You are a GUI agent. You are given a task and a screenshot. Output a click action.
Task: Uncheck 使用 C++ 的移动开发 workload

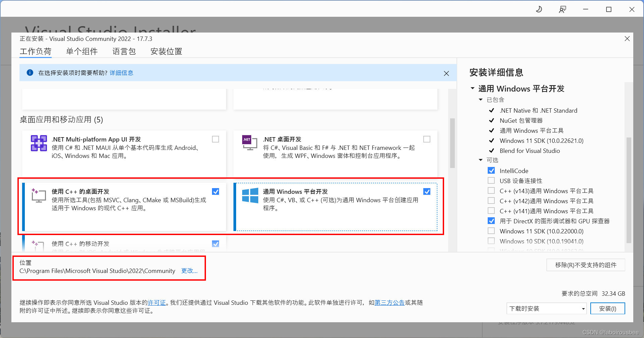pos(216,244)
